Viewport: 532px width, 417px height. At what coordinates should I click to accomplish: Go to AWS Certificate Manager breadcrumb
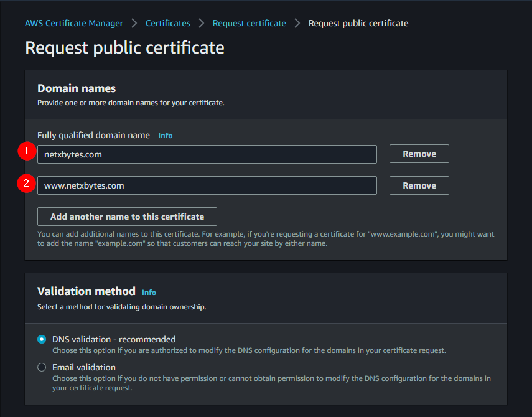[74, 23]
